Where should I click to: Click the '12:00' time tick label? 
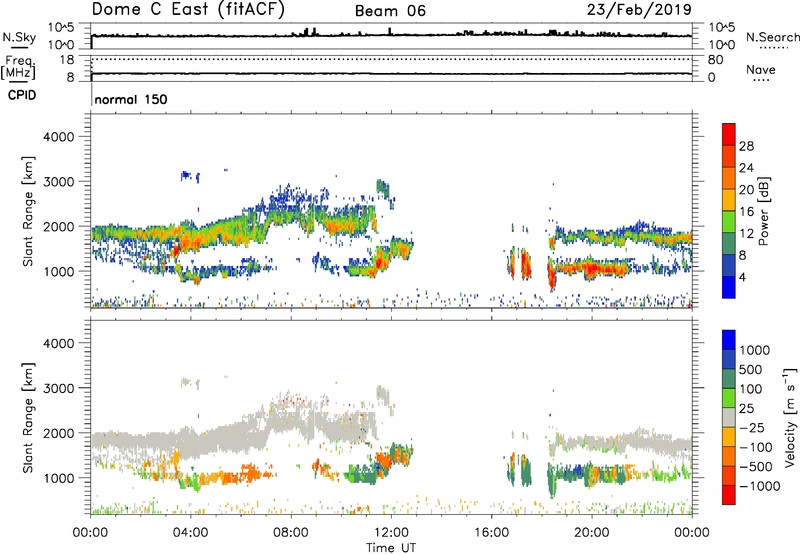(x=391, y=533)
